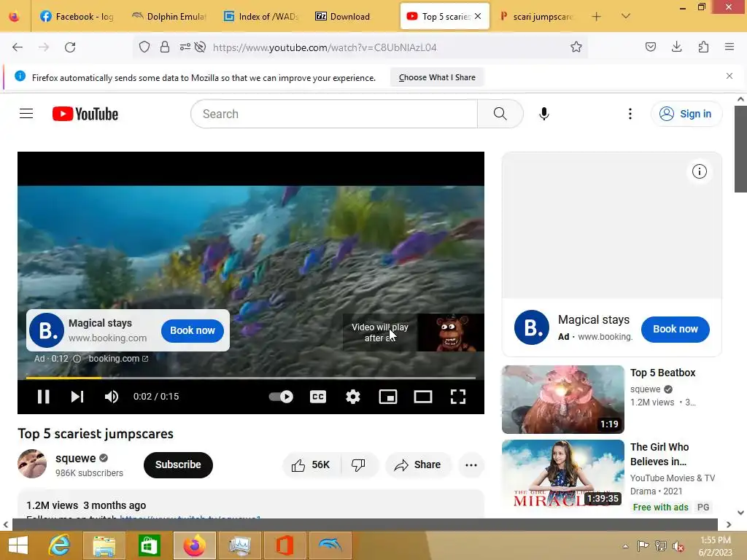Show hidden system tray icons
This screenshot has width=747, height=560.
click(x=625, y=546)
